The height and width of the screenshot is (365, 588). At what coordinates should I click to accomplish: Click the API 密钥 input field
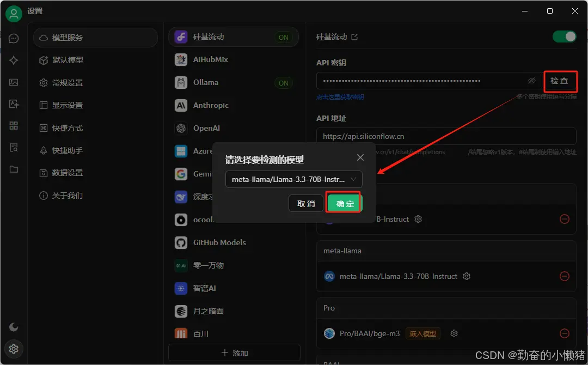coord(429,81)
